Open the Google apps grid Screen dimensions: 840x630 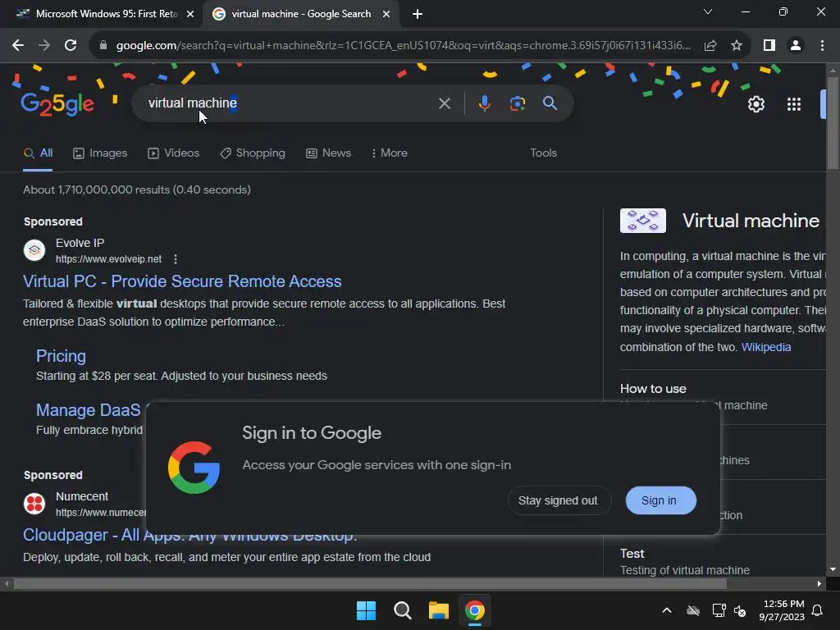point(794,104)
